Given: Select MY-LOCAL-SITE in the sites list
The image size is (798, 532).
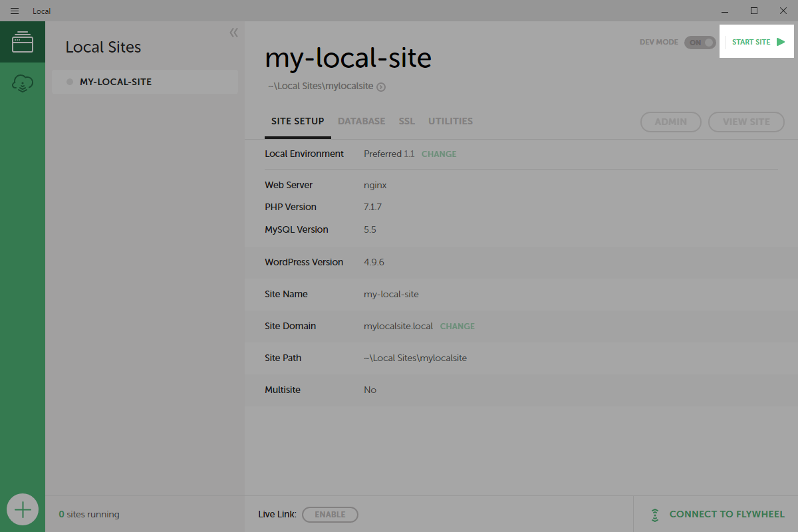Looking at the screenshot, I should (x=145, y=82).
